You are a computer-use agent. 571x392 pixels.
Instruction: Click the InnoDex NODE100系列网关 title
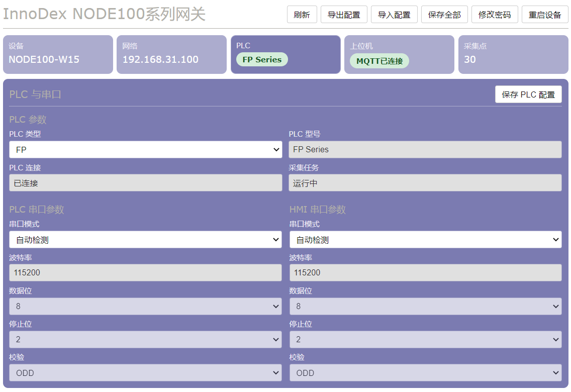pyautogui.click(x=104, y=14)
